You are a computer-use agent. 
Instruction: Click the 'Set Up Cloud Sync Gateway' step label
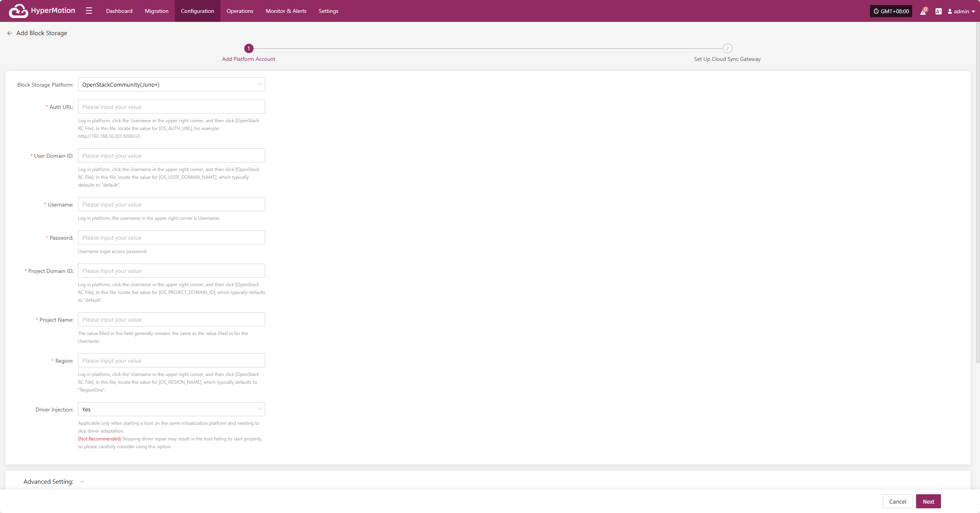coord(727,59)
